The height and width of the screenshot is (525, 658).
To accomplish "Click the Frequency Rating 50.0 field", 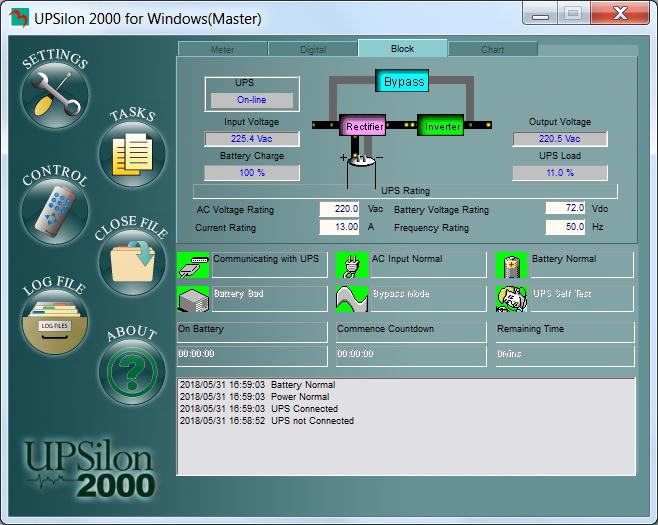I will pos(565,227).
